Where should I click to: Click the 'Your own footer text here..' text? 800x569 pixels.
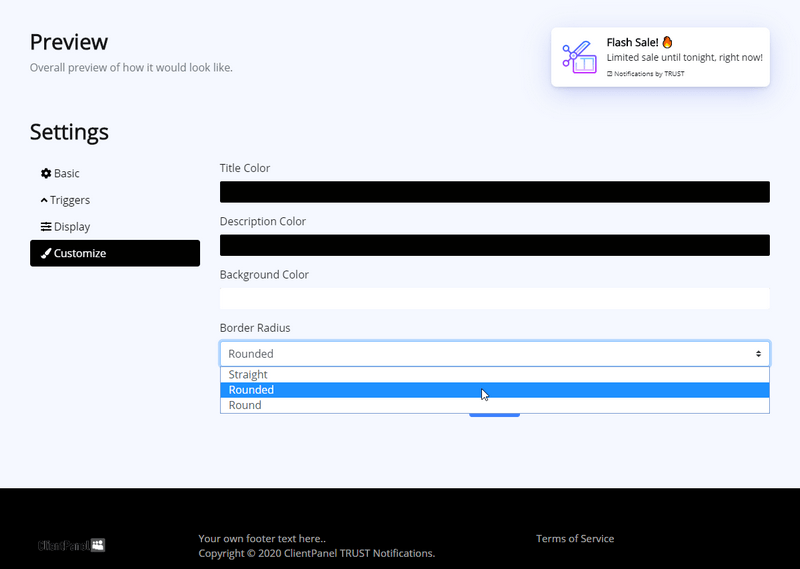(262, 539)
